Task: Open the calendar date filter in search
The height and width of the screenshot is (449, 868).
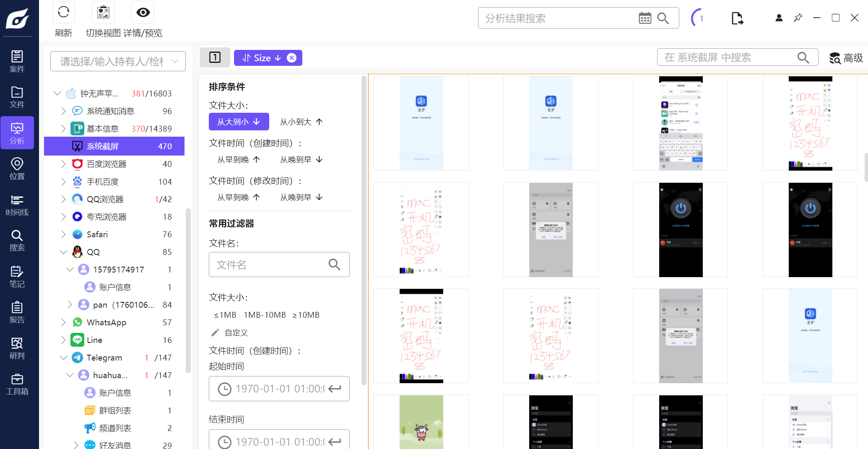Action: [x=645, y=18]
